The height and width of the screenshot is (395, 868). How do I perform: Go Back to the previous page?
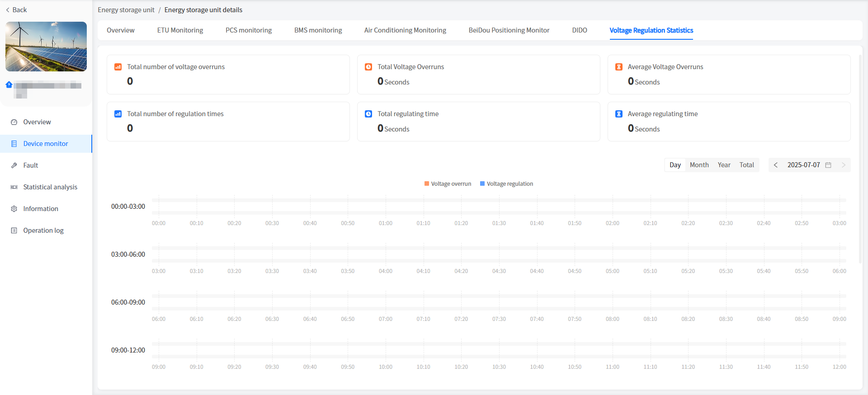pos(16,10)
